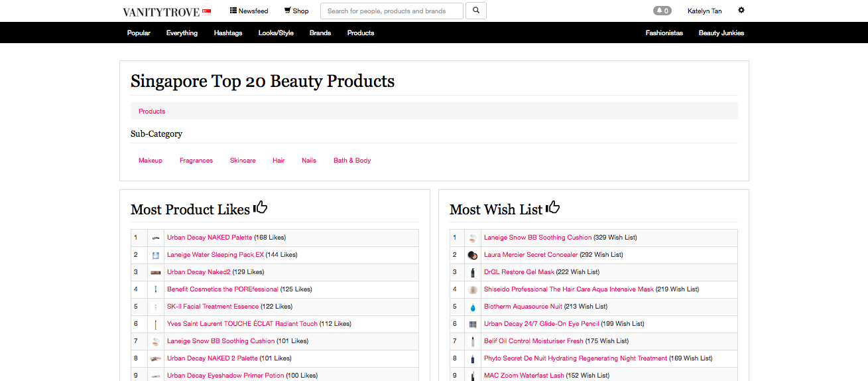
Task: Click the Belif Oil Control Moisturiser thumbnail
Action: pyautogui.click(x=473, y=341)
